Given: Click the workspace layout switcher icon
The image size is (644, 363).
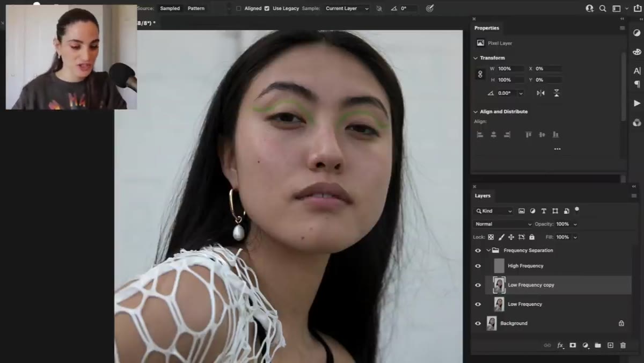Looking at the screenshot, I should click(617, 9).
